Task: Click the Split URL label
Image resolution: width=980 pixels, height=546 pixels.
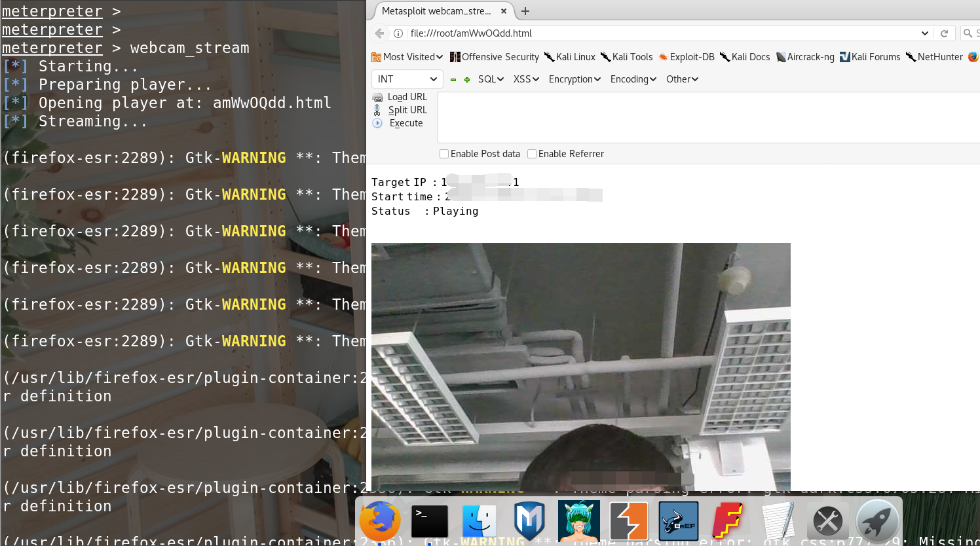Action: [x=407, y=110]
